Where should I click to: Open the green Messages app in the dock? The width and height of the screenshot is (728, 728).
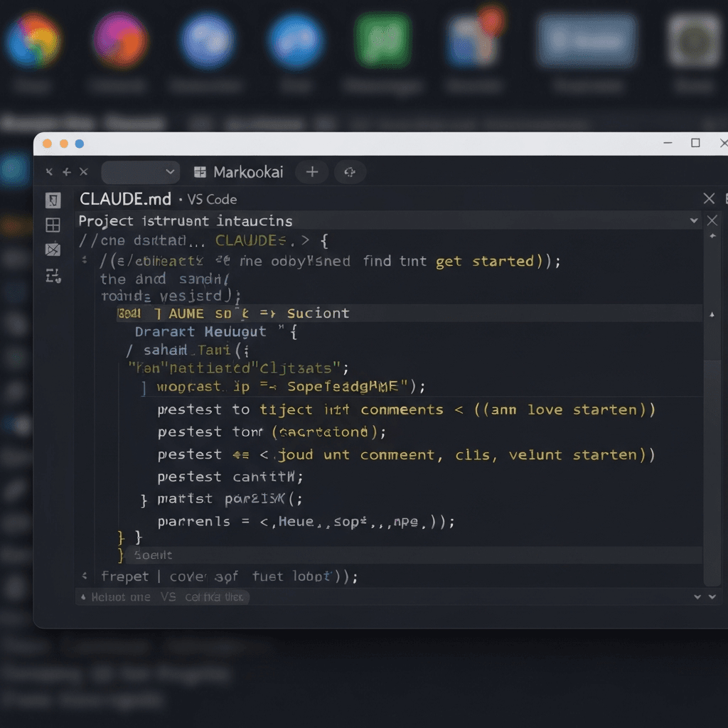pyautogui.click(x=383, y=40)
